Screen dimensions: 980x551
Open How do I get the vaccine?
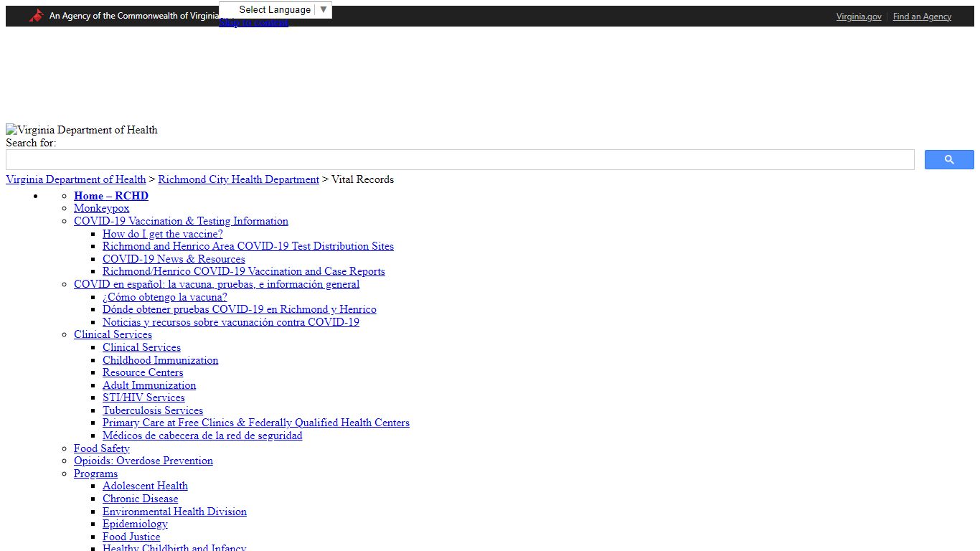point(163,234)
